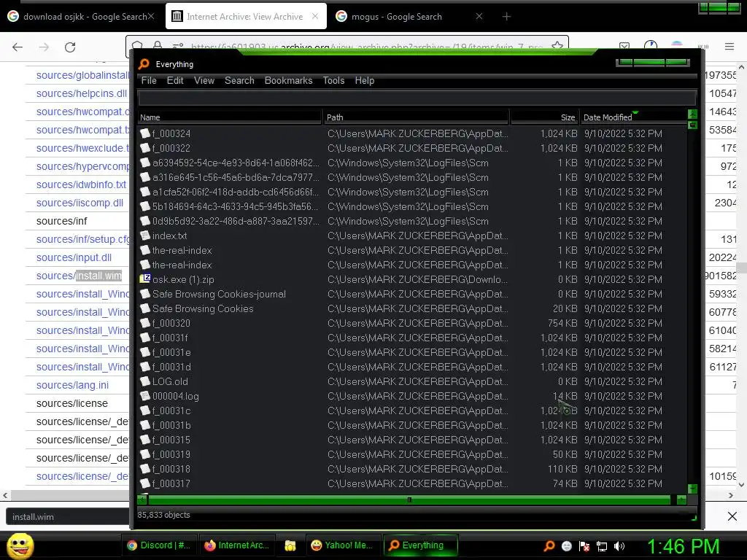Select file f_000319 icon
Image resolution: width=747 pixels, height=560 pixels.
tap(145, 454)
